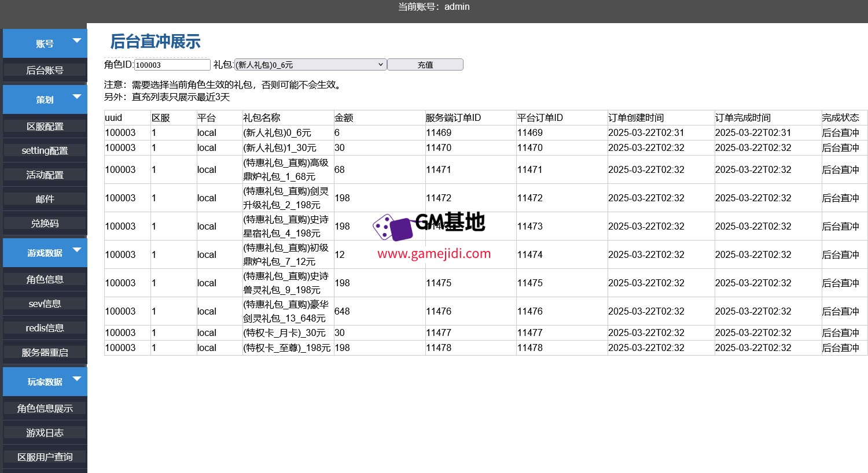868x473 pixels.
Task: Go to 兑换码 page
Action: coord(45,224)
